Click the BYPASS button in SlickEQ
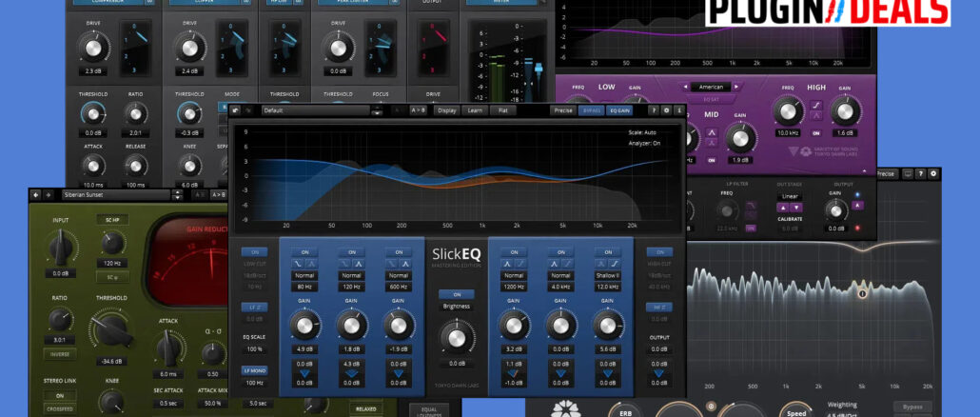This screenshot has height=417, width=980. (x=591, y=110)
